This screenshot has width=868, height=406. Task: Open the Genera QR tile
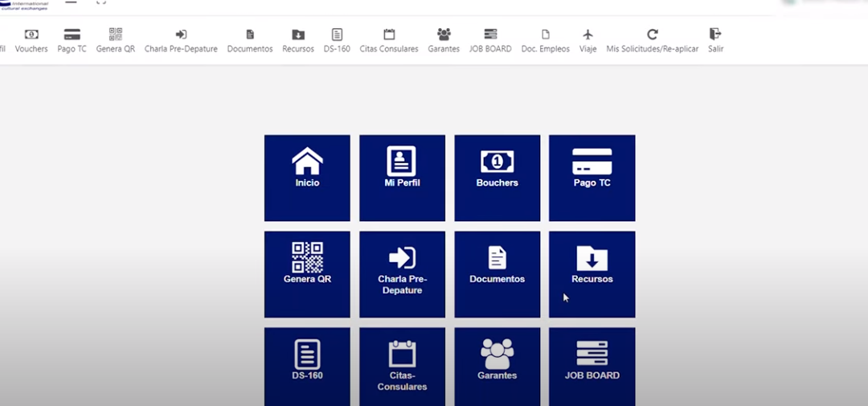click(307, 274)
